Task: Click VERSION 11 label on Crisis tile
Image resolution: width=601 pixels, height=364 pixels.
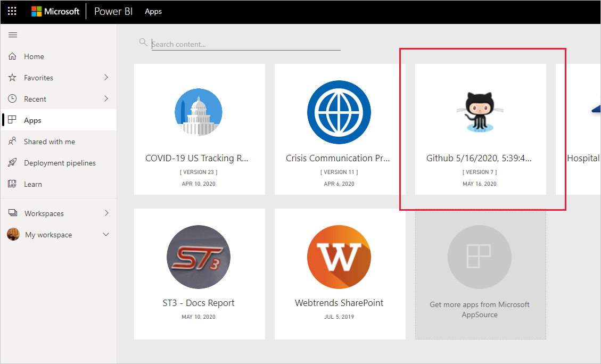Action: coord(339,172)
